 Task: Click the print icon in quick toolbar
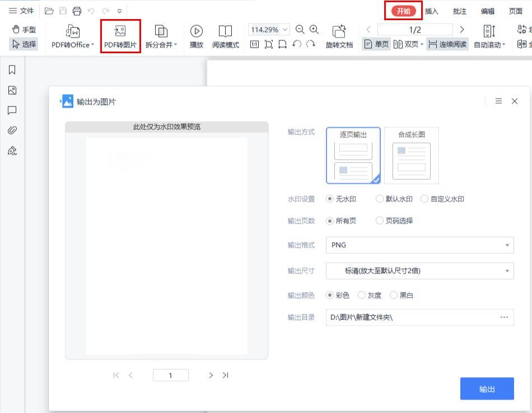pos(77,11)
